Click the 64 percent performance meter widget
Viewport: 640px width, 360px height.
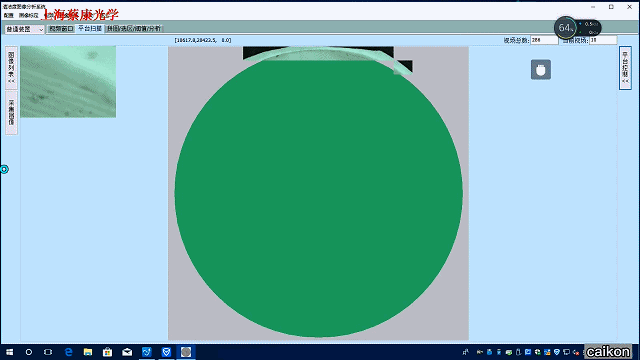pos(577,28)
